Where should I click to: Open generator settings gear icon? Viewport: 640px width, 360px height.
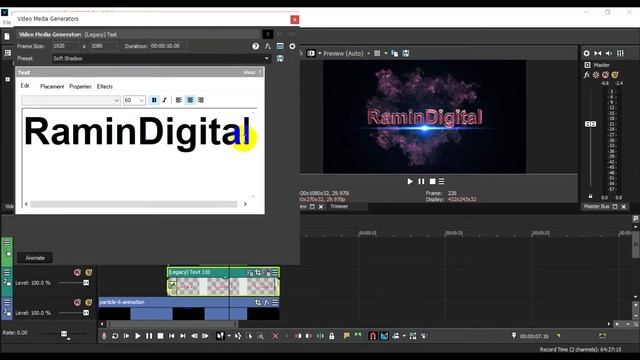point(292,46)
